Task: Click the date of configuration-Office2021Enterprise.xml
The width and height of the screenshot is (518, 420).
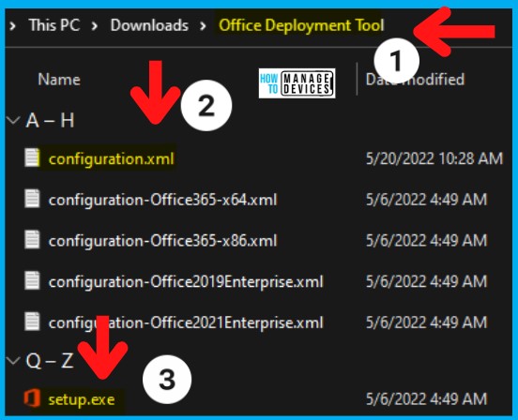Action: (426, 322)
